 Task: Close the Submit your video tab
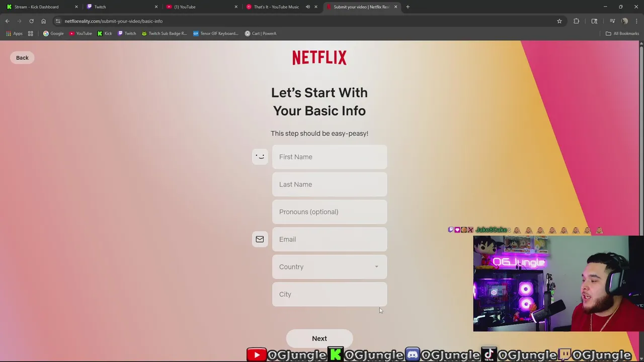[395, 7]
